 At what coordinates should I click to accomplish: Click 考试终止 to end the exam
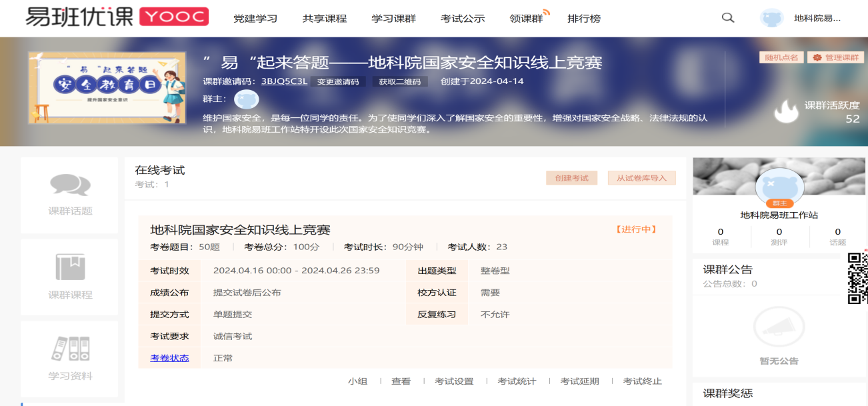tap(642, 381)
